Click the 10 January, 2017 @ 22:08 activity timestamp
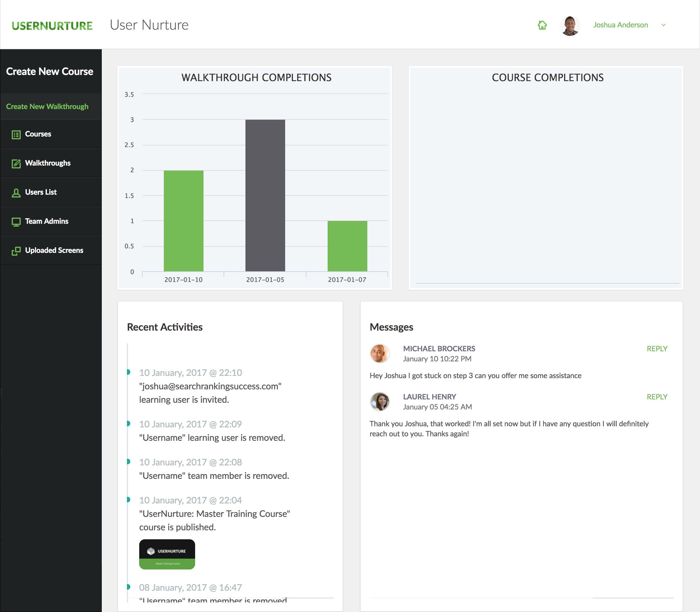This screenshot has width=700, height=612. (190, 462)
